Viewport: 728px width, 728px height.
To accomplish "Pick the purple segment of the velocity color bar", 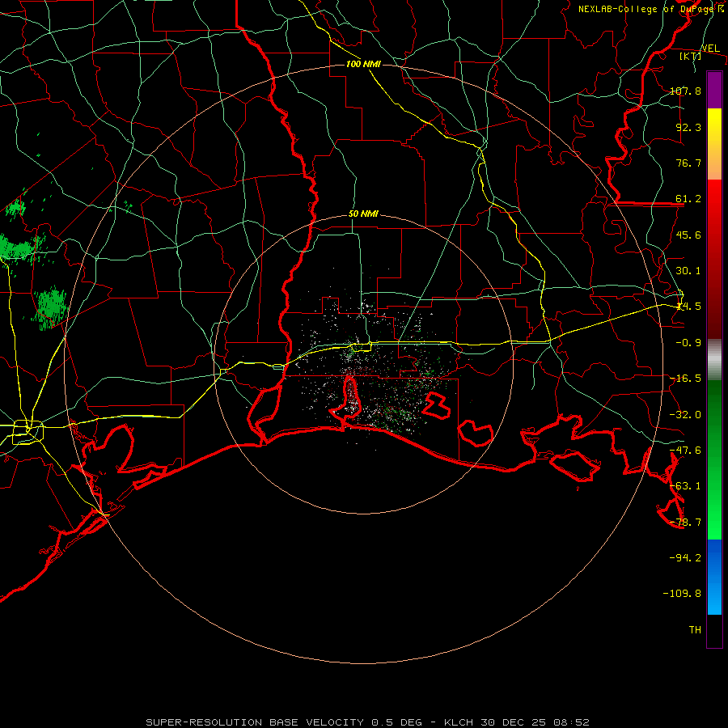I will [x=714, y=91].
